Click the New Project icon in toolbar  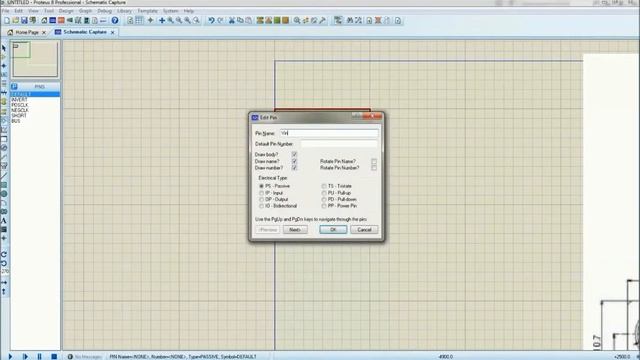click(x=7, y=20)
